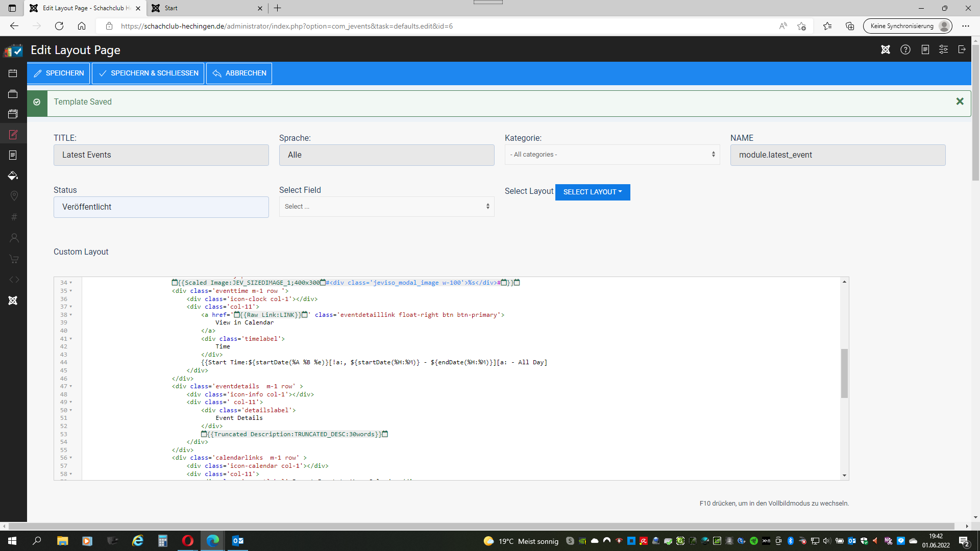The height and width of the screenshot is (551, 980).
Task: Collapse code fold arrow at line 35
Action: [x=71, y=291]
